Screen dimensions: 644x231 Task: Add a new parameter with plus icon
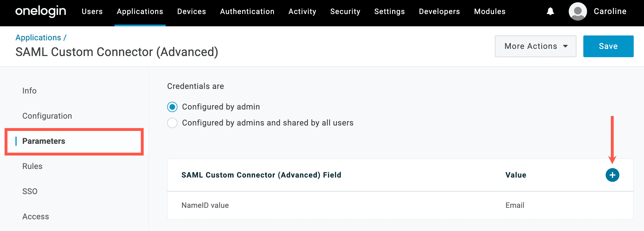click(x=612, y=175)
